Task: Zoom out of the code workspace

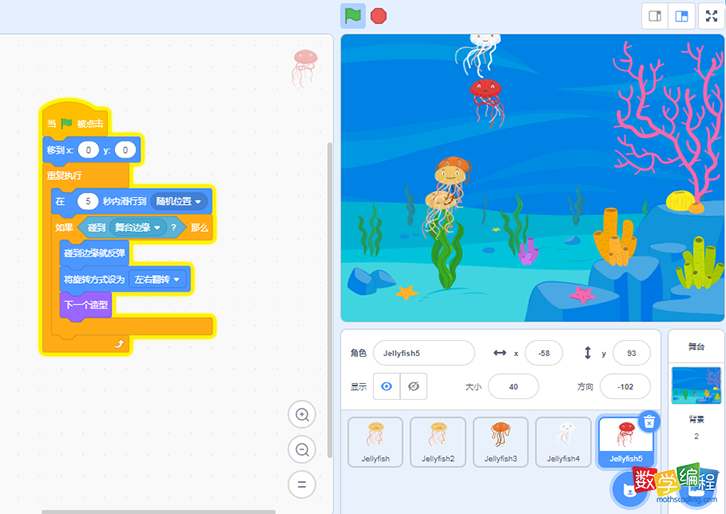Action: [x=302, y=449]
